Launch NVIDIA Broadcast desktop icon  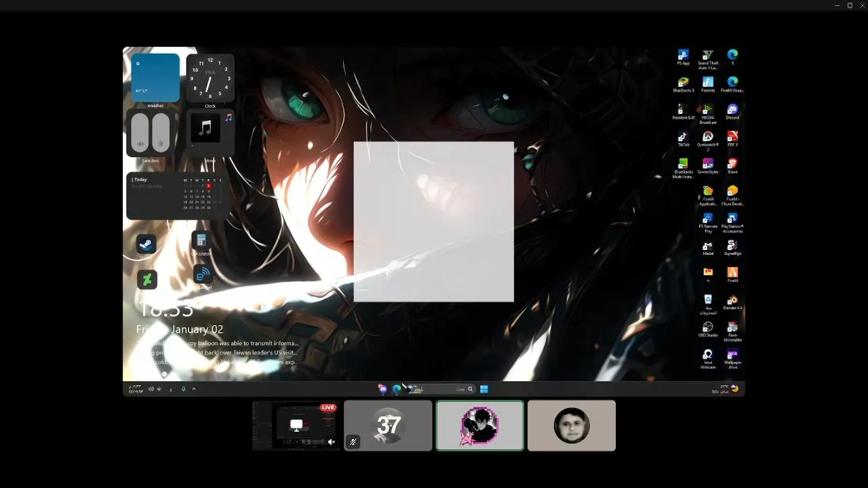tap(708, 114)
